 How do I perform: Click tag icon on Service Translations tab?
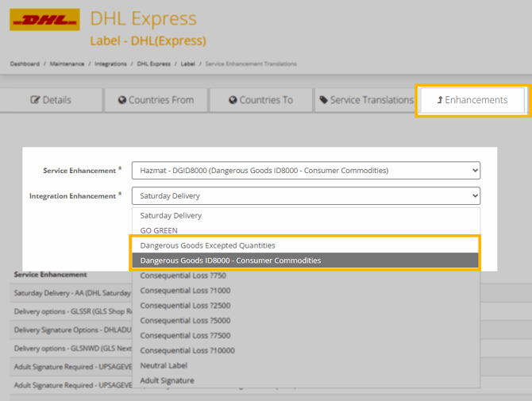pos(324,100)
